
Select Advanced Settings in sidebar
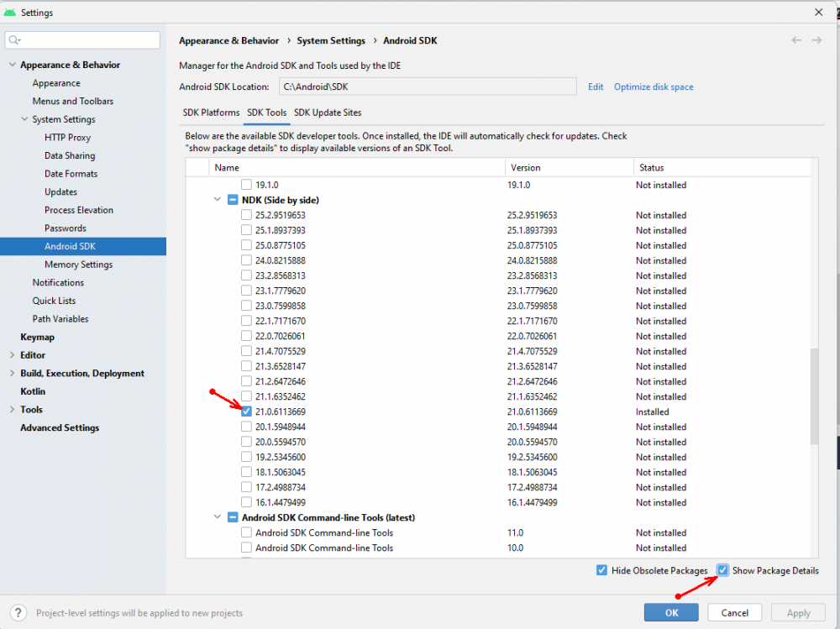60,427
